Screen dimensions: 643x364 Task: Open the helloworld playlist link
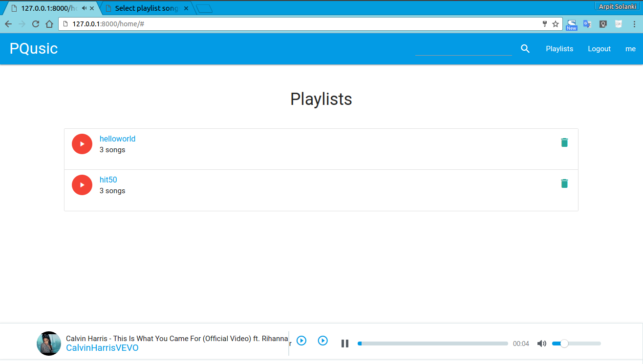click(x=117, y=139)
